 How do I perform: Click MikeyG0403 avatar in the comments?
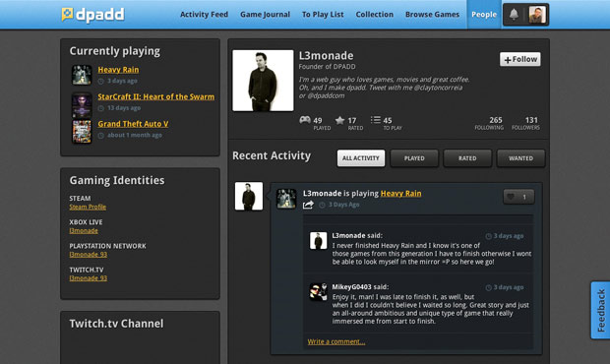[318, 292]
